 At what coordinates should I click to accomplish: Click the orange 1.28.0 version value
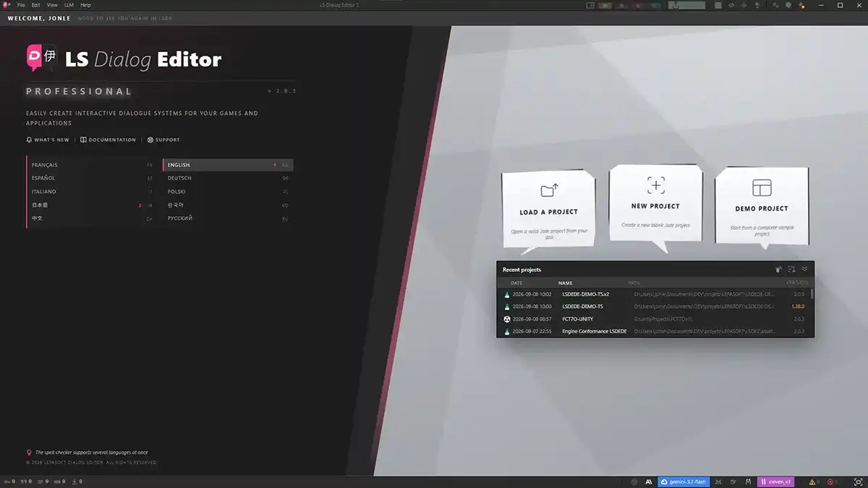click(x=799, y=307)
